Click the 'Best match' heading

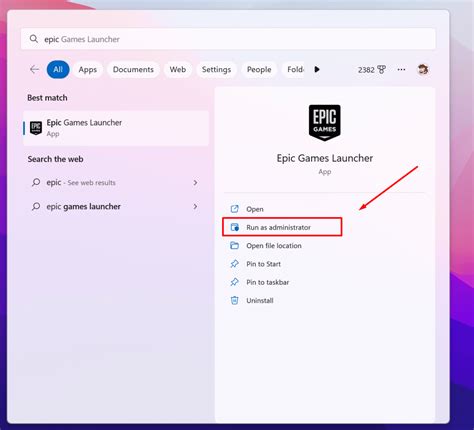tap(47, 98)
